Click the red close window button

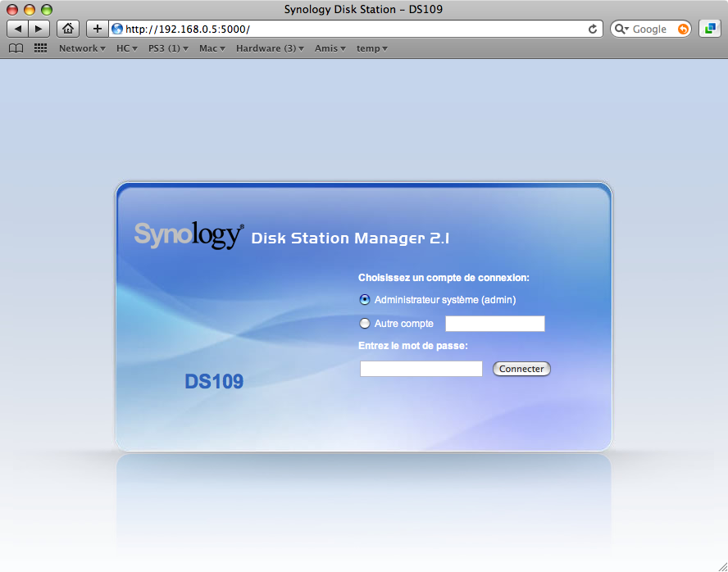point(12,9)
